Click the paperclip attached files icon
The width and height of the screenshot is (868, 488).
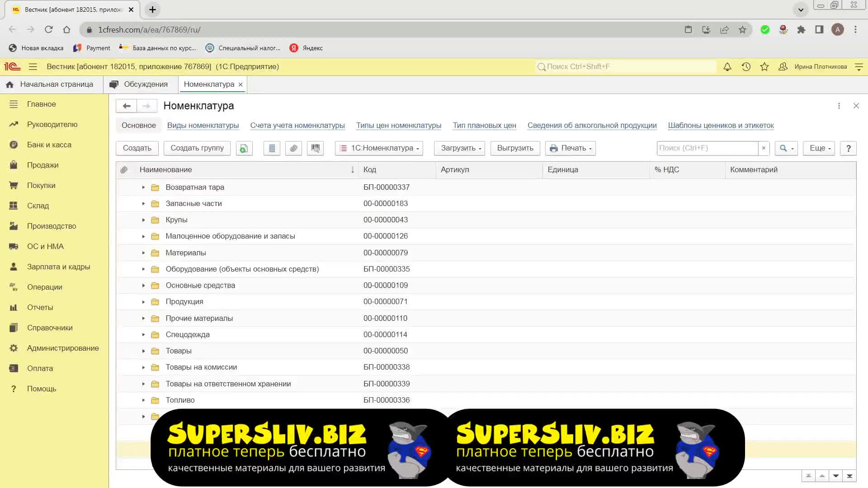(x=294, y=148)
